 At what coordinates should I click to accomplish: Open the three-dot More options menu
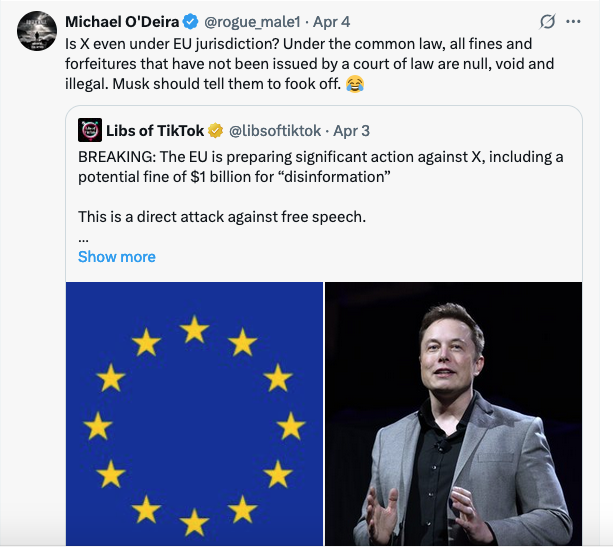click(573, 21)
